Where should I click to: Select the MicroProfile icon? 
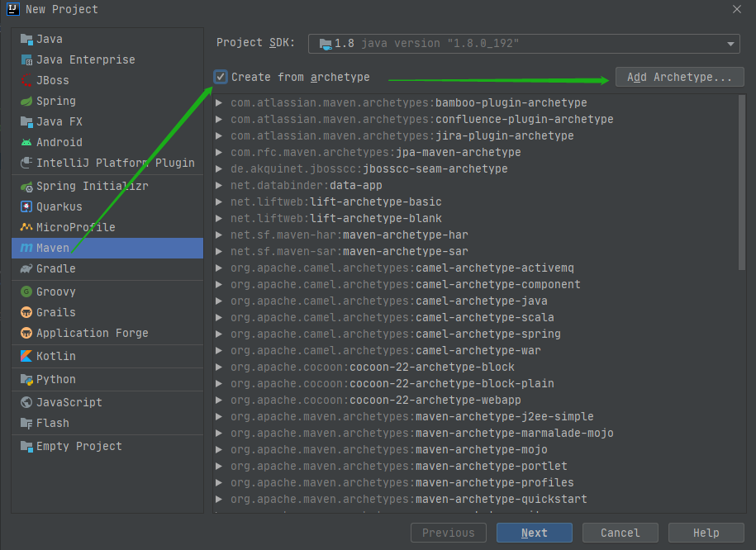(26, 227)
